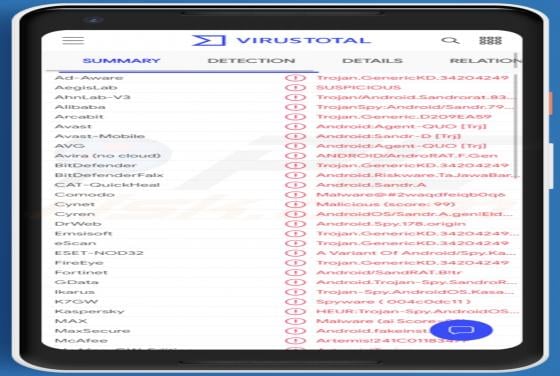This screenshot has width=560, height=376.
Task: Open the Details tab
Action: (x=372, y=61)
